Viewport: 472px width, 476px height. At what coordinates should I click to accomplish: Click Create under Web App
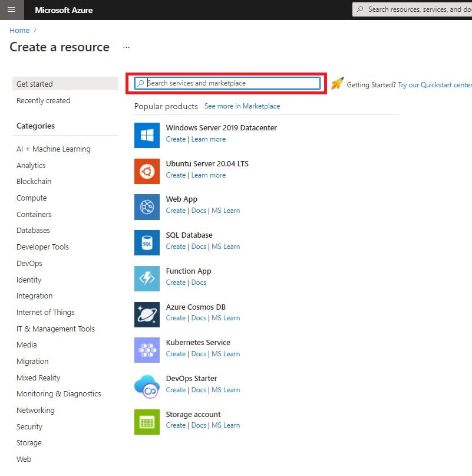click(x=176, y=211)
